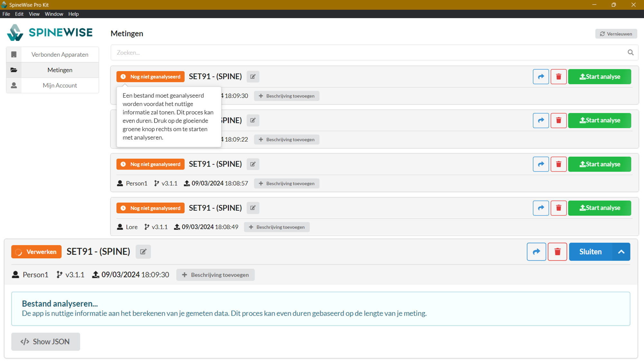Click the SpineWise logo
644x362 pixels.
(50, 32)
